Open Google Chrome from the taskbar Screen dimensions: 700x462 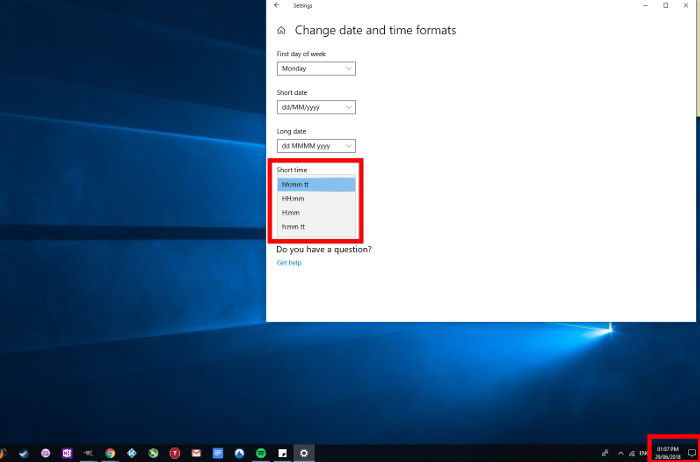click(x=110, y=453)
